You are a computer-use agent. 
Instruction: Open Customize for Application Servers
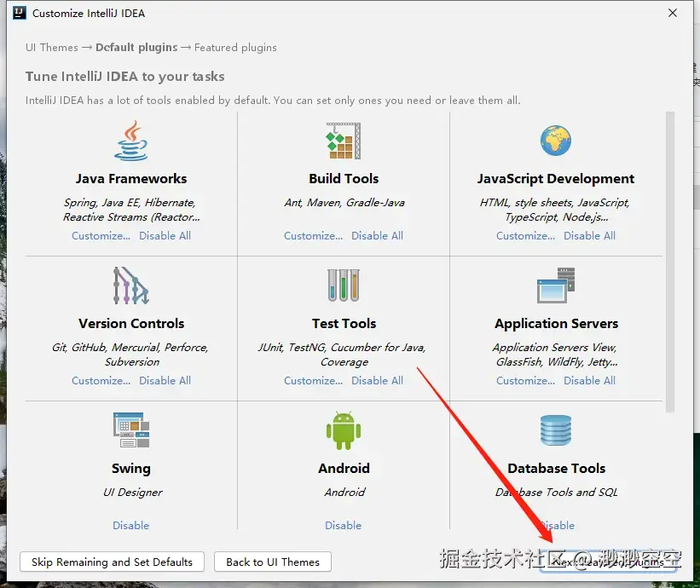tap(525, 381)
